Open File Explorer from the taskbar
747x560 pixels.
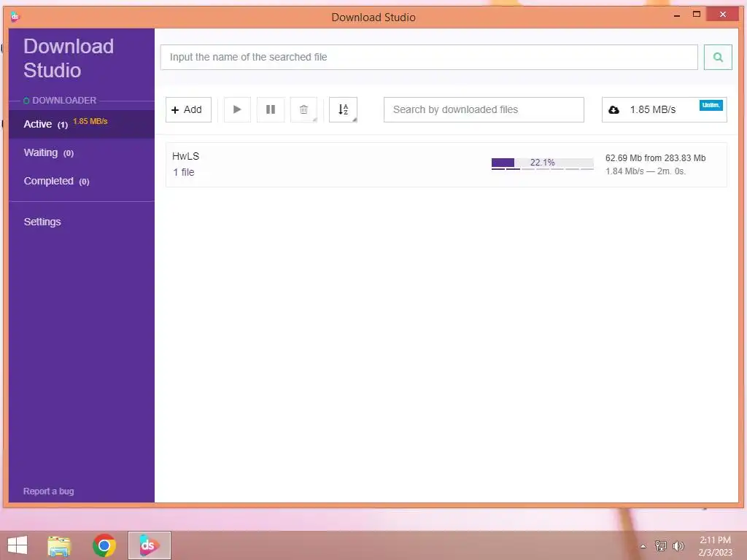[x=59, y=545]
